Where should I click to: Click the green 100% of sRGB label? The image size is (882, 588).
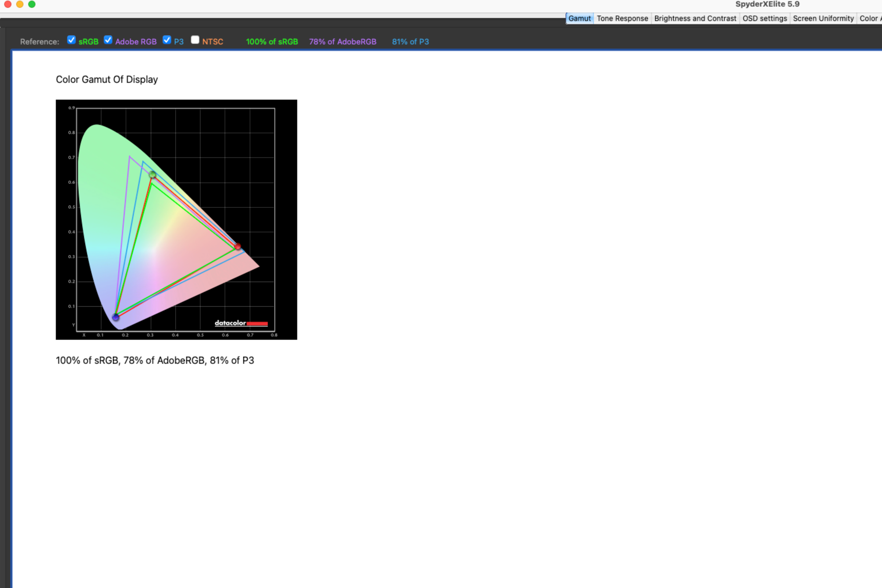pos(272,42)
